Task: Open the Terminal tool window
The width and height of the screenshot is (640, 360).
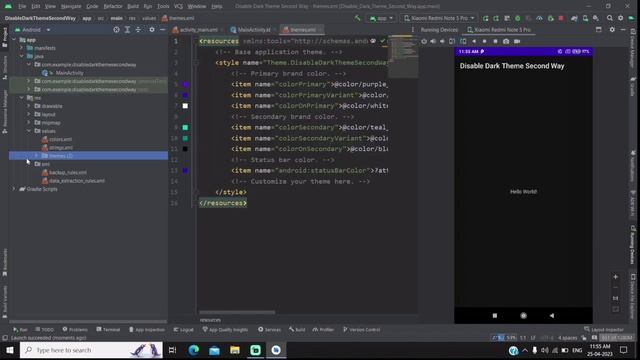Action: (108, 329)
